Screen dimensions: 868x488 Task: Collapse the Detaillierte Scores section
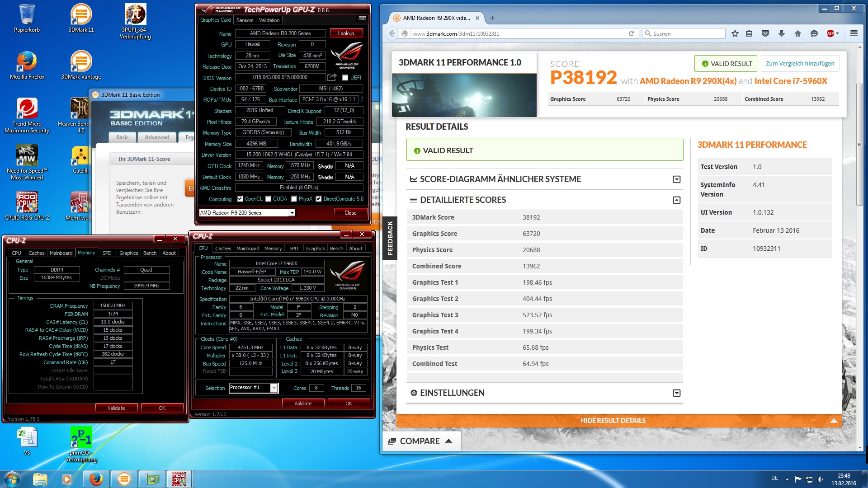point(677,200)
